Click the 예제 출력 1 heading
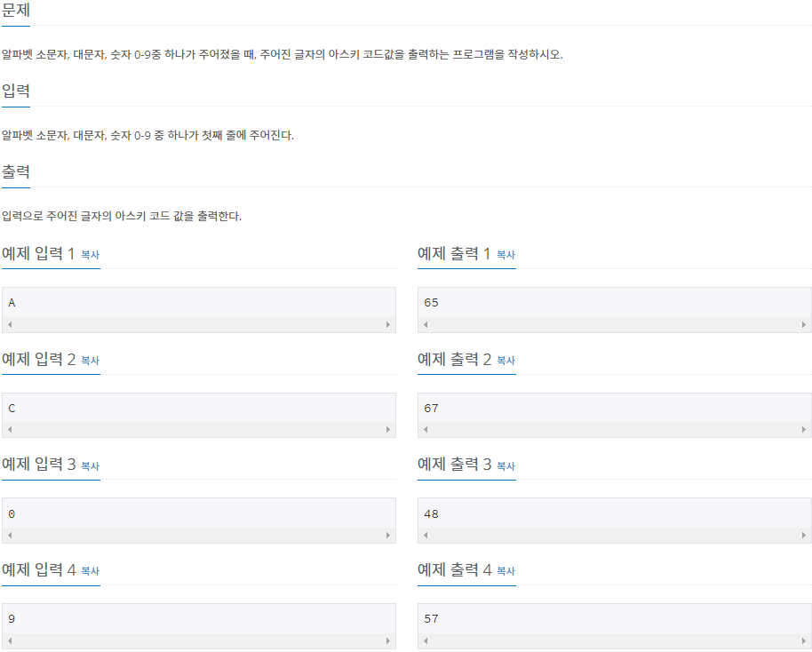Viewport: 812px width, 652px height. point(454,253)
